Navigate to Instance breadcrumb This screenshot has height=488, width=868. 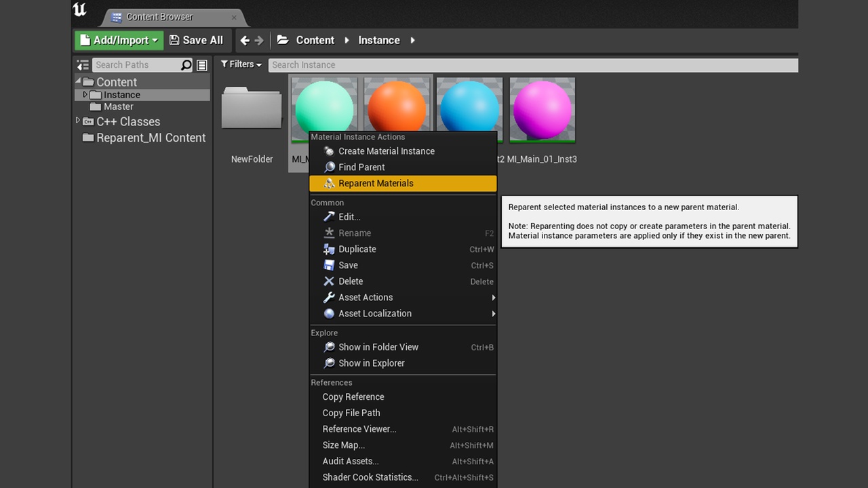pos(379,41)
